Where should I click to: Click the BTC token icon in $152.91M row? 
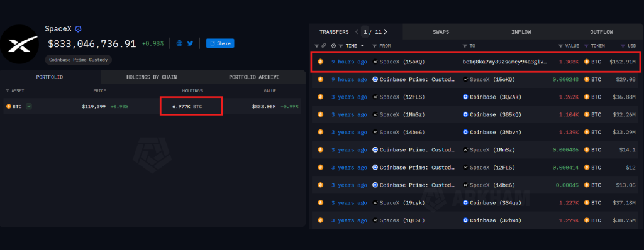[587, 62]
